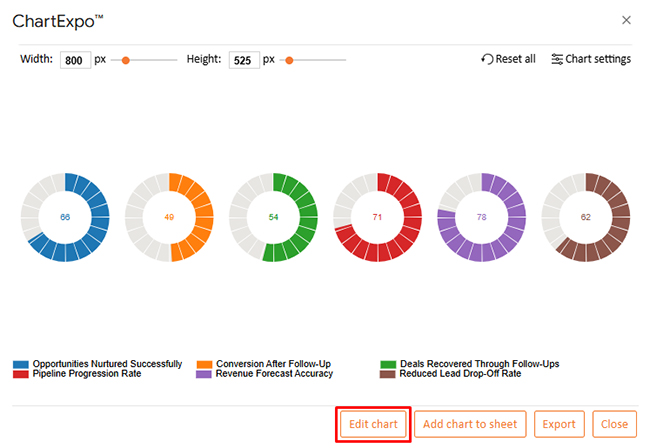
Task: Close the ChartExpo dialog with X
Action: tap(626, 20)
